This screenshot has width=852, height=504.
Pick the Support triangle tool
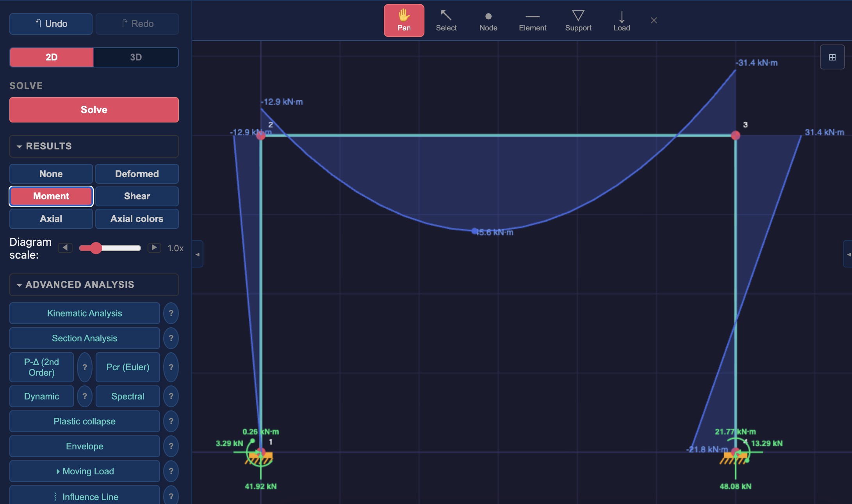pos(578,20)
